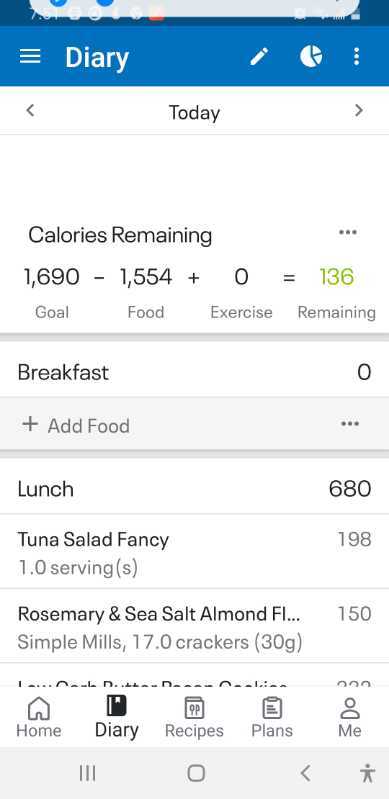This screenshot has height=799, width=389.
Task: Open Breakfast section more options ellipsis
Action: click(x=350, y=424)
